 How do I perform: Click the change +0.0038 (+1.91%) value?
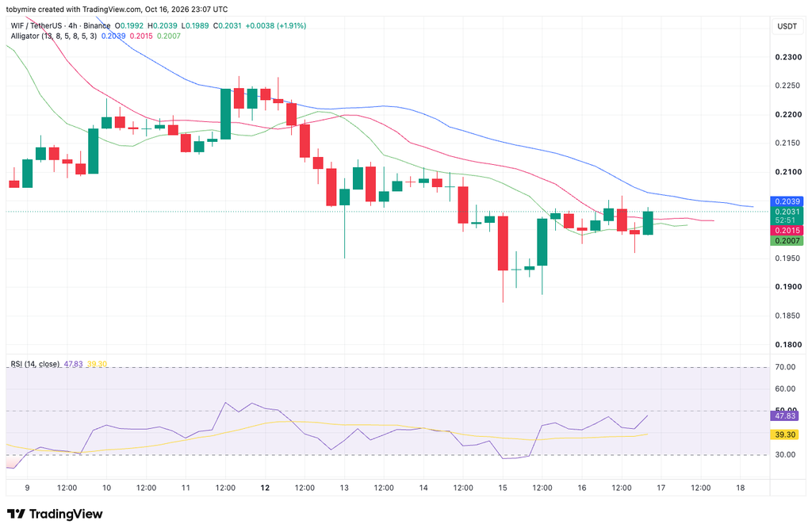[275, 25]
